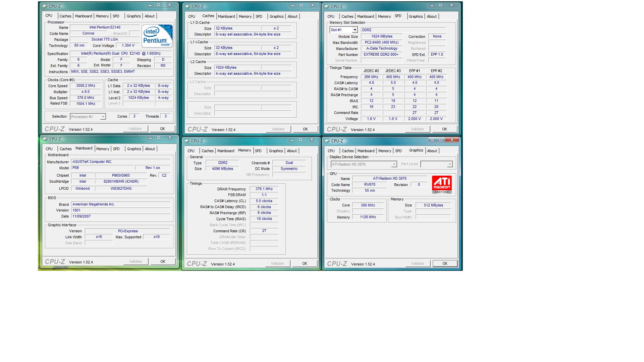Expand the Processor #1 selection dropdown
The image size is (644, 362).
pyautogui.click(x=103, y=117)
